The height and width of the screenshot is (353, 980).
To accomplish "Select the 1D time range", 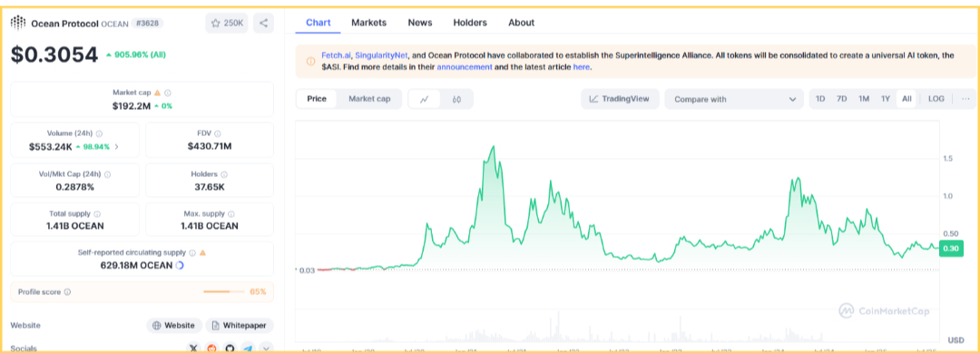I will pos(820,99).
